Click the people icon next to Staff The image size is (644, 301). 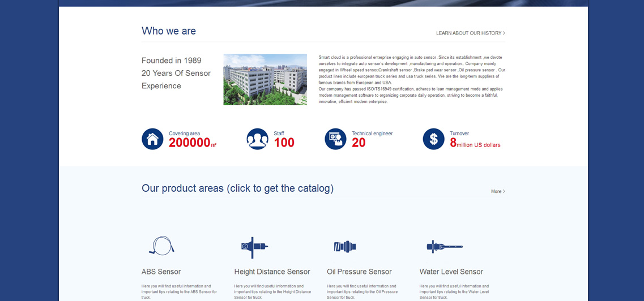(258, 139)
